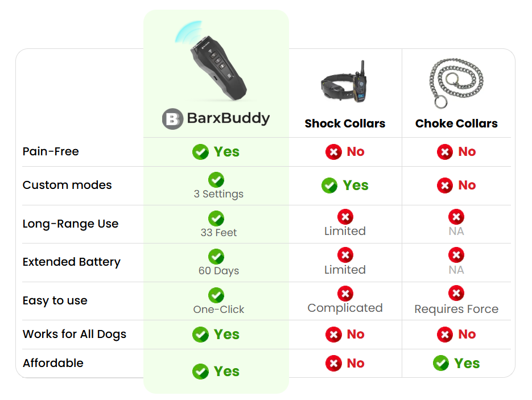Click the Choke Collars column heading
This screenshot has width=532, height=400.
click(x=456, y=123)
